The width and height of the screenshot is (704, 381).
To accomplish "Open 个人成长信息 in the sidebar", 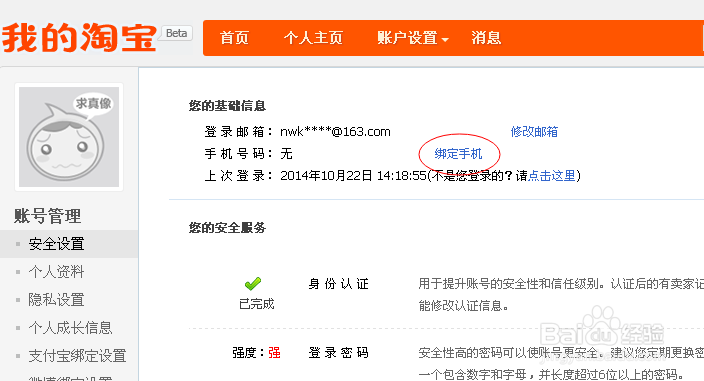I will (x=70, y=328).
